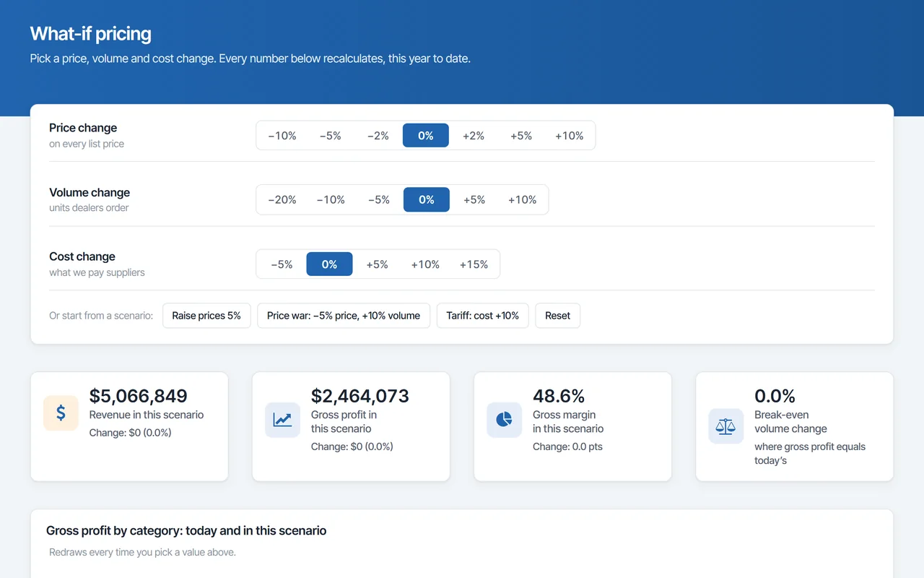Click the dollar sign revenue icon
Screen dimensions: 924x578
point(61,413)
